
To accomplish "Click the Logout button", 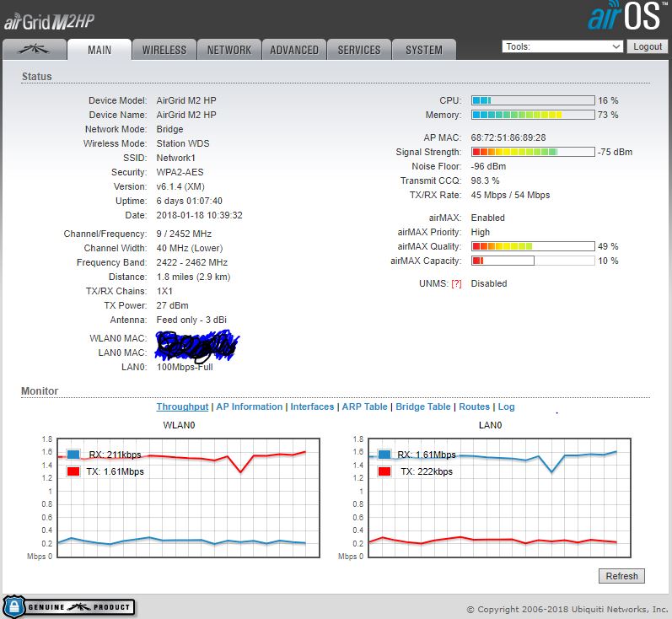I will (648, 46).
